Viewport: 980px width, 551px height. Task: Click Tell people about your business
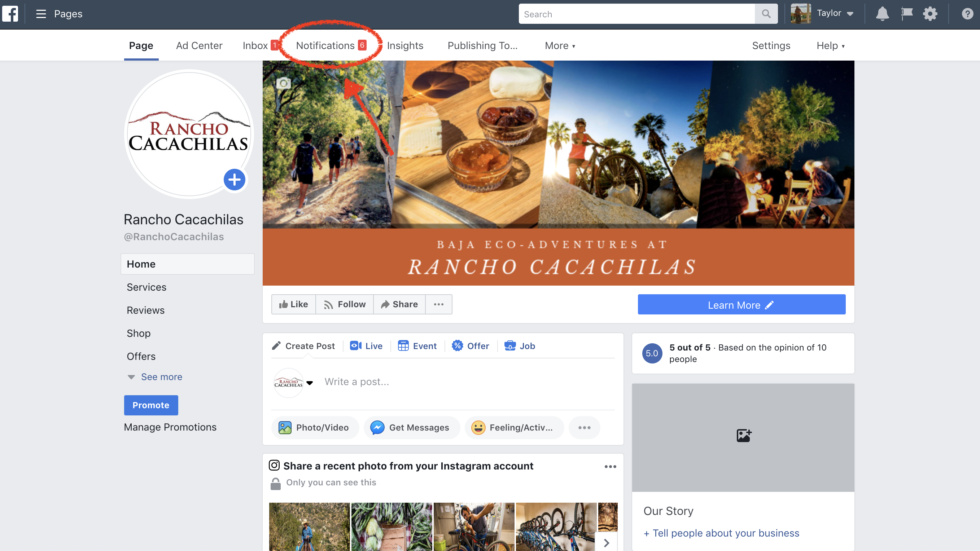tap(721, 533)
